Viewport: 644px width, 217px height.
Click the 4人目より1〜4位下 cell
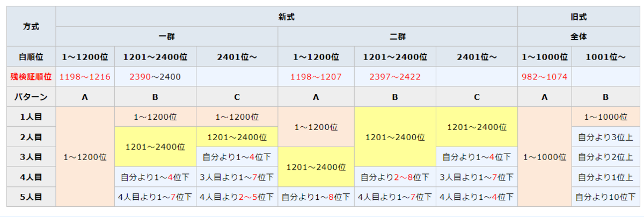[477, 197]
